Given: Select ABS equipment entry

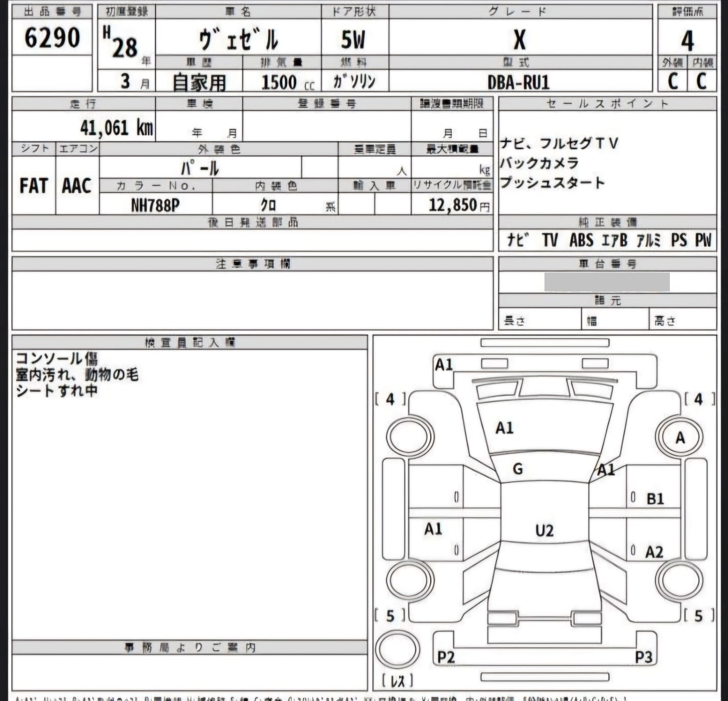Looking at the screenshot, I should pyautogui.click(x=581, y=239).
